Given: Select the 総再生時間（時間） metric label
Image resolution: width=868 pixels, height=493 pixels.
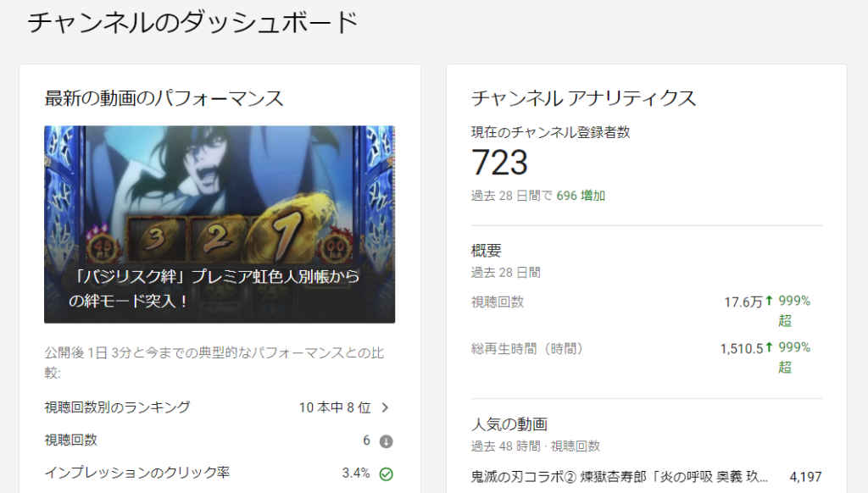Looking at the screenshot, I should [527, 349].
